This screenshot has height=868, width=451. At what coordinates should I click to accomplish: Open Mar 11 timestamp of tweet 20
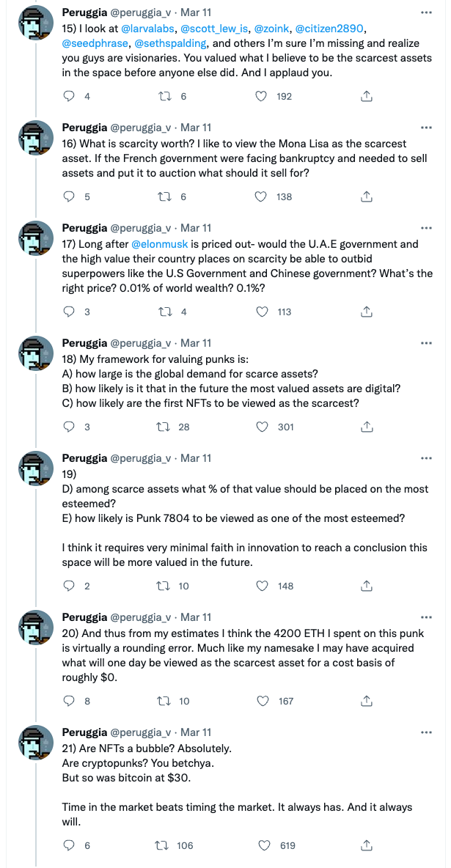(x=196, y=617)
